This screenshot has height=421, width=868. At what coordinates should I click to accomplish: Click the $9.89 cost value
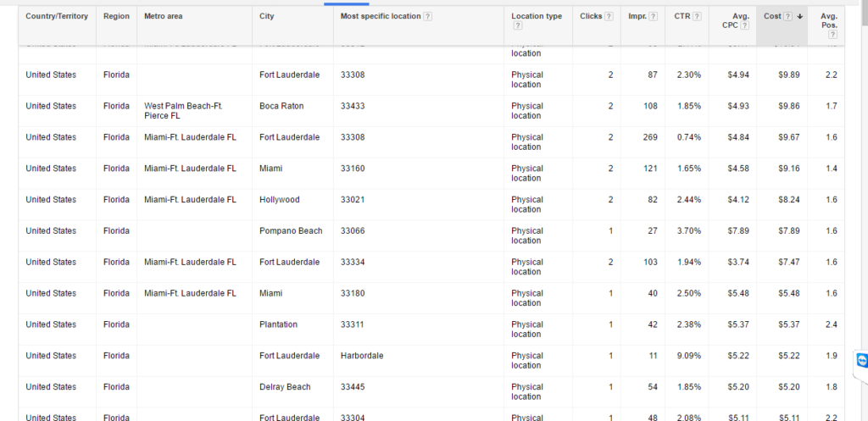788,75
